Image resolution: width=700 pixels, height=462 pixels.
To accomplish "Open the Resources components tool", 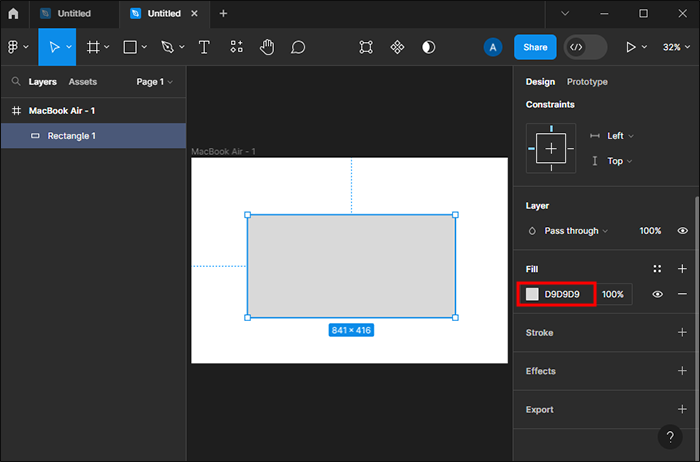I will pos(236,47).
